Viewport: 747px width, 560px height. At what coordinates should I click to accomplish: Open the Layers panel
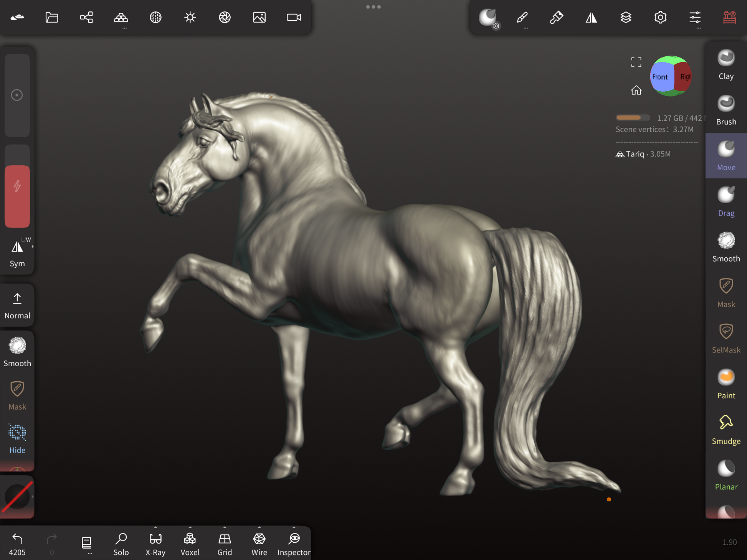tap(626, 17)
